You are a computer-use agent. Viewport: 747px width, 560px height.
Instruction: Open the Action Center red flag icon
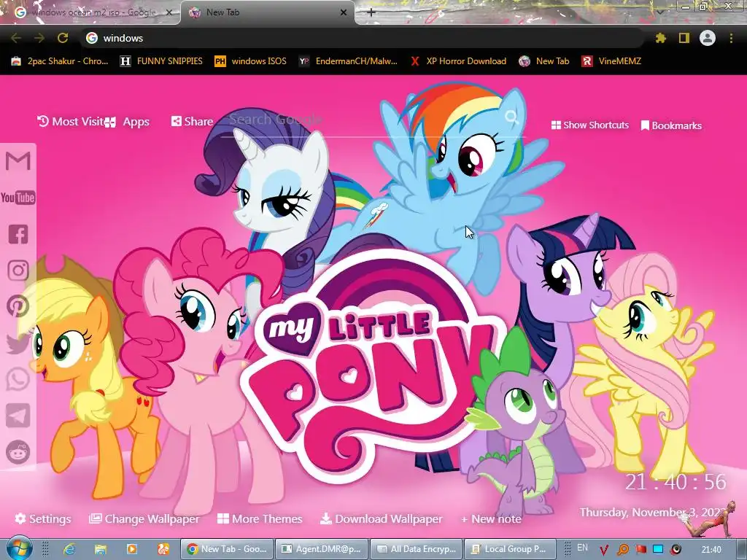pos(641,550)
